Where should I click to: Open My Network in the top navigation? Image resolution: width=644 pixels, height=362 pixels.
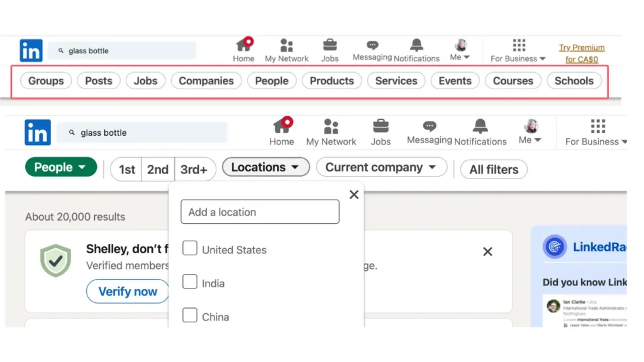(287, 50)
